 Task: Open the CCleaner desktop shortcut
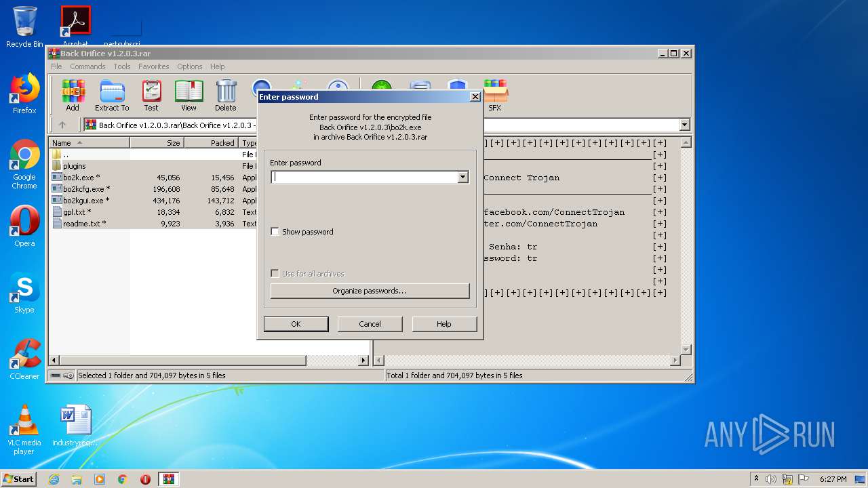tap(24, 359)
